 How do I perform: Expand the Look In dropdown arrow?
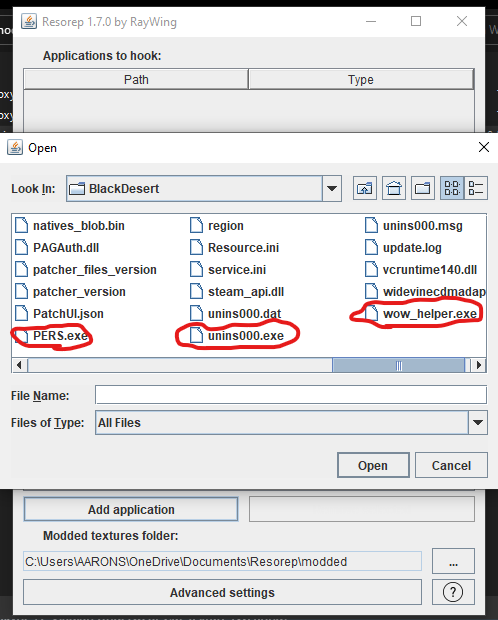332,189
